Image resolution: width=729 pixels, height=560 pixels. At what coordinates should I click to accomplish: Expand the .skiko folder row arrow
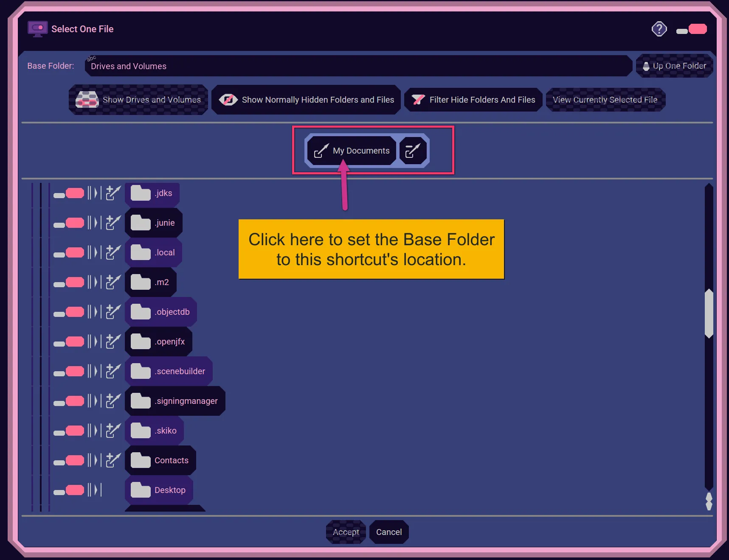[x=95, y=431]
